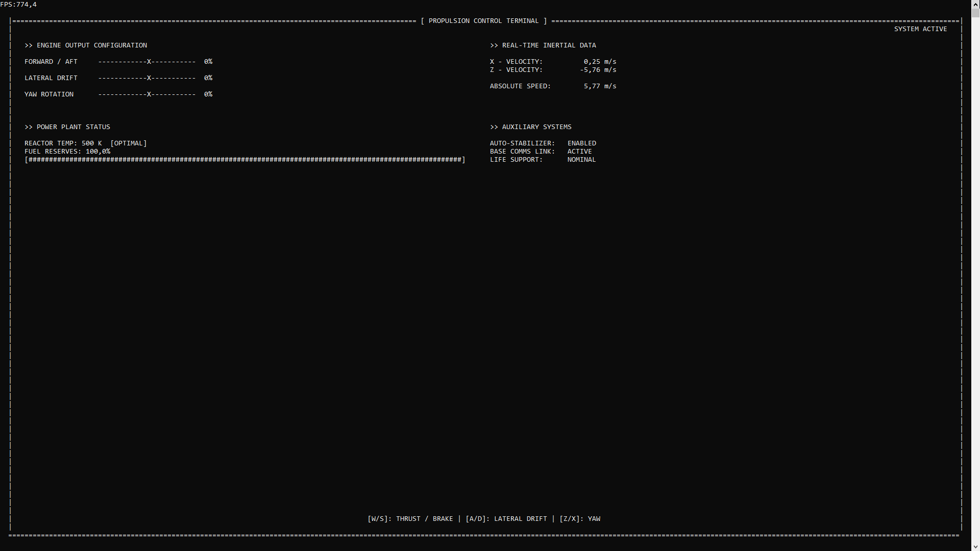This screenshot has width=980, height=551.
Task: Click the fuel reserves progress bar
Action: pyautogui.click(x=245, y=160)
